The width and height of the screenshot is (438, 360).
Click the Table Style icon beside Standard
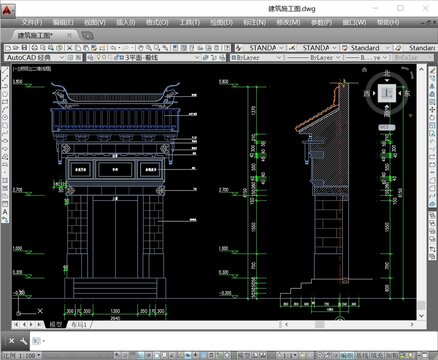[x=345, y=48]
